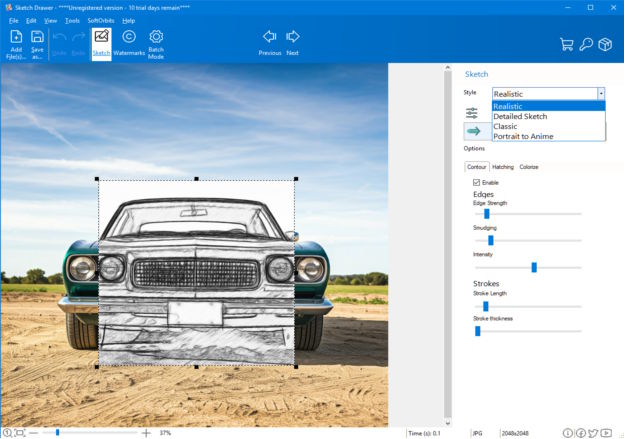The image size is (625, 439).
Task: Open the Tools menu
Action: 72,20
